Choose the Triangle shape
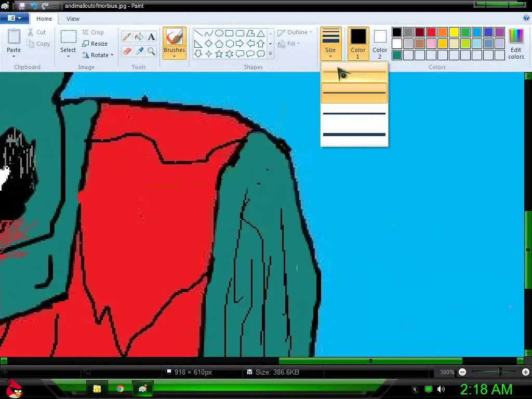This screenshot has height=399, width=532. click(261, 33)
